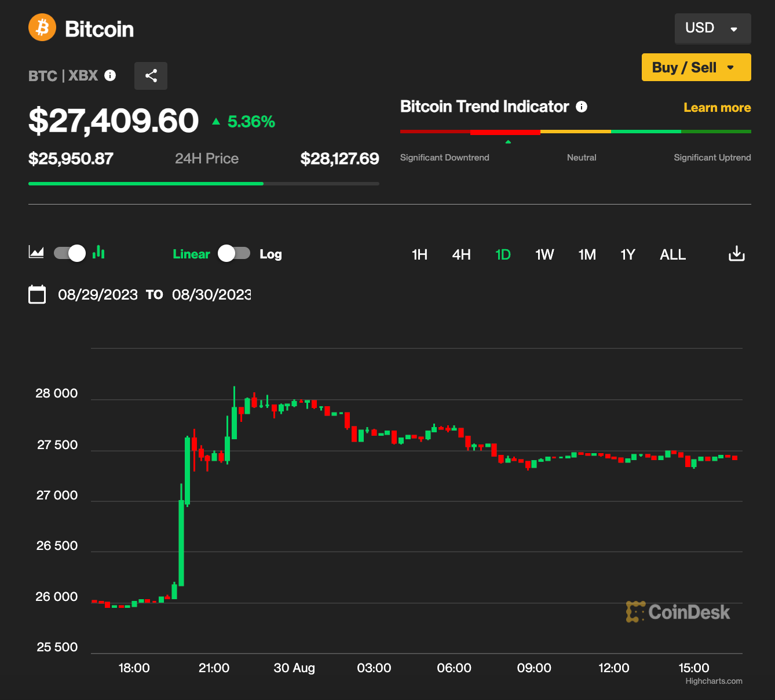Viewport: 775px width, 700px height.
Task: Edit the end date 08/30/2023
Action: (x=211, y=294)
